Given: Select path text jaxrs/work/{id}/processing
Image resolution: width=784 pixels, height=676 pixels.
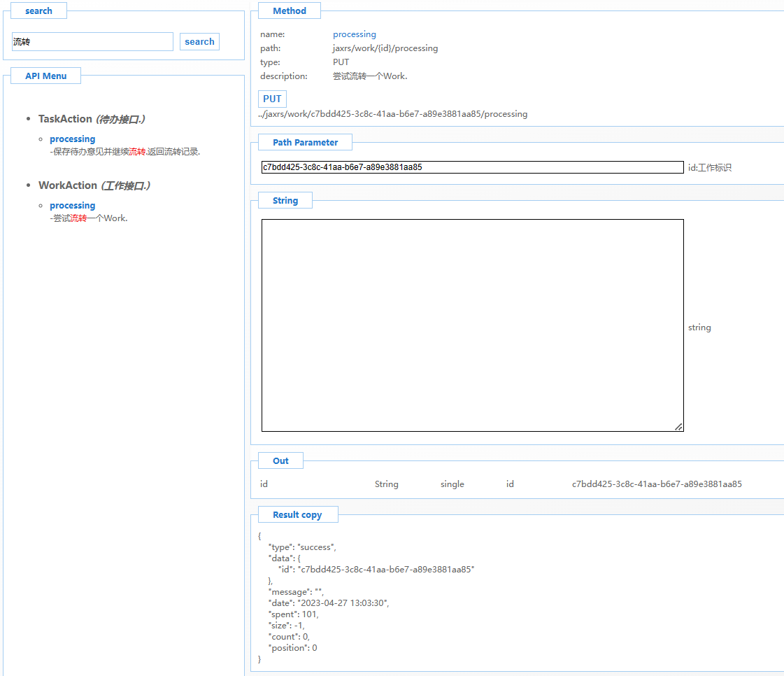Looking at the screenshot, I should coord(385,48).
